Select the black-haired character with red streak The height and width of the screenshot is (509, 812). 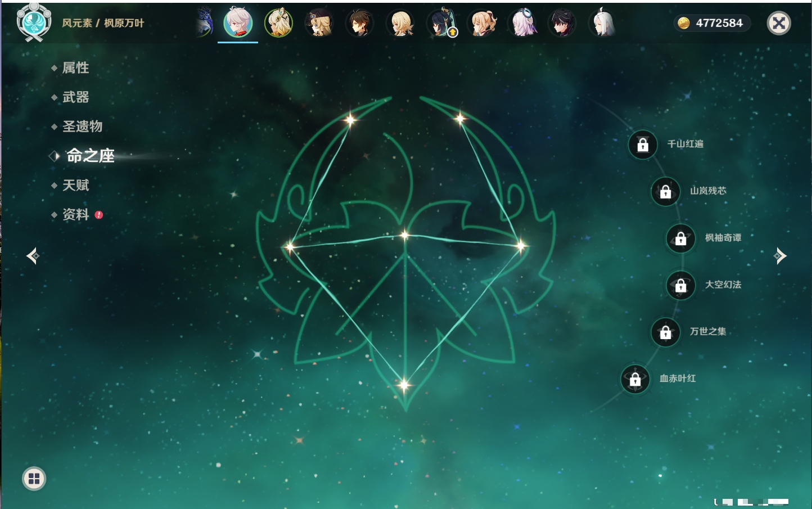pyautogui.click(x=562, y=23)
